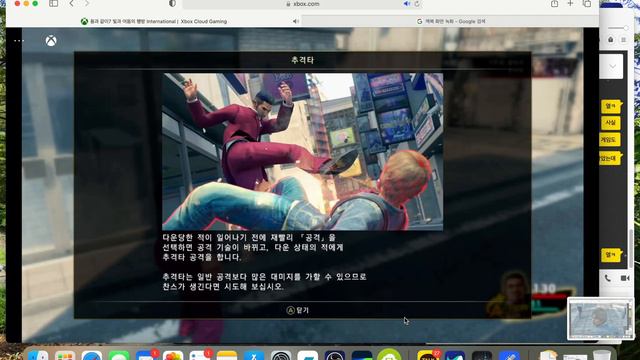Click home icon in chat window

[x=611, y=40]
